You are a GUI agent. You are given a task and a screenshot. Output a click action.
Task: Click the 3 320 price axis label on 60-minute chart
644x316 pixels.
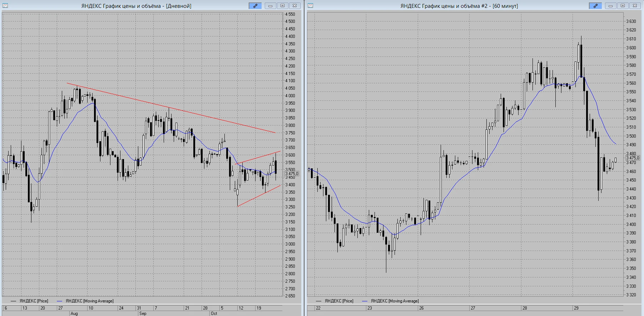(631, 295)
